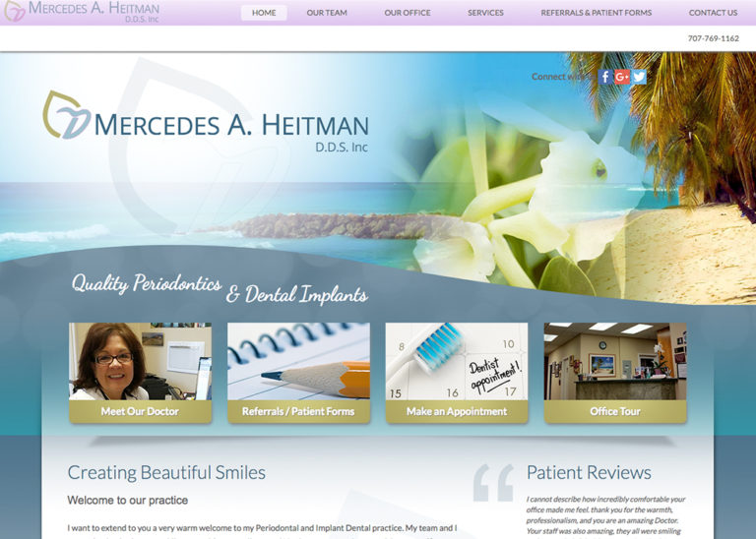756x539 pixels.
Task: Go to the Services menu item
Action: 485,13
